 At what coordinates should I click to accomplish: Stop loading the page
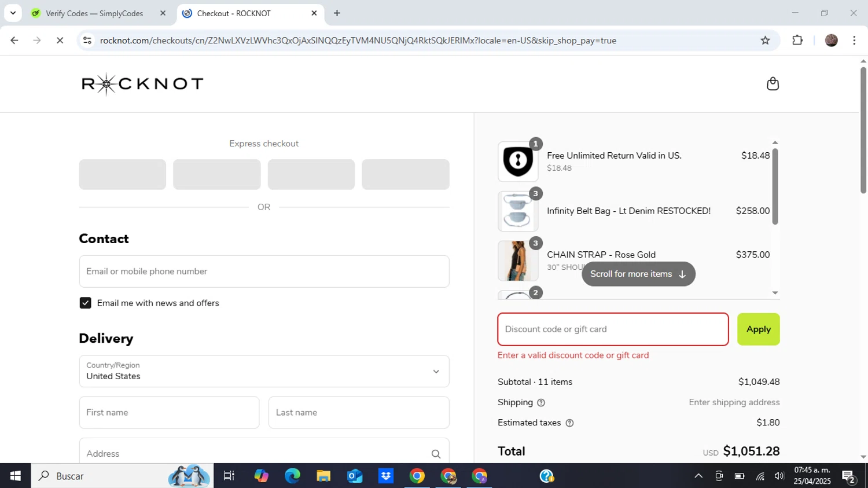[x=60, y=41]
